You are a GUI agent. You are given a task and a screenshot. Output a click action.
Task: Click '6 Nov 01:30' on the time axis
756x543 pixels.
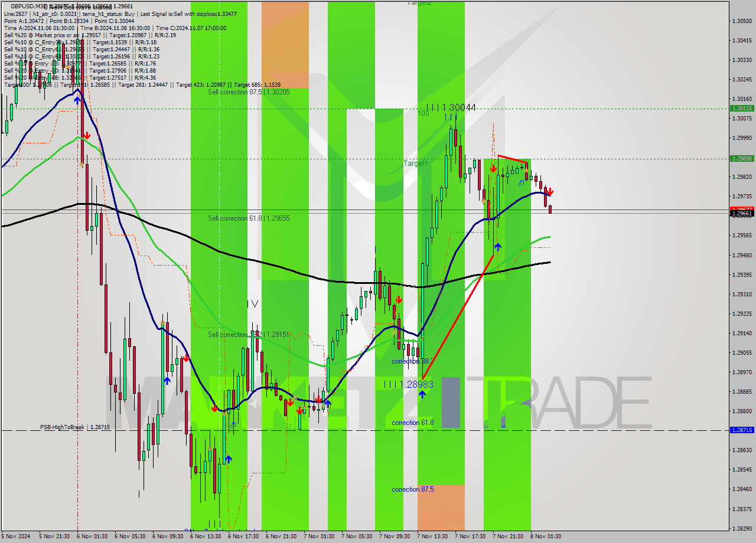coord(92,537)
